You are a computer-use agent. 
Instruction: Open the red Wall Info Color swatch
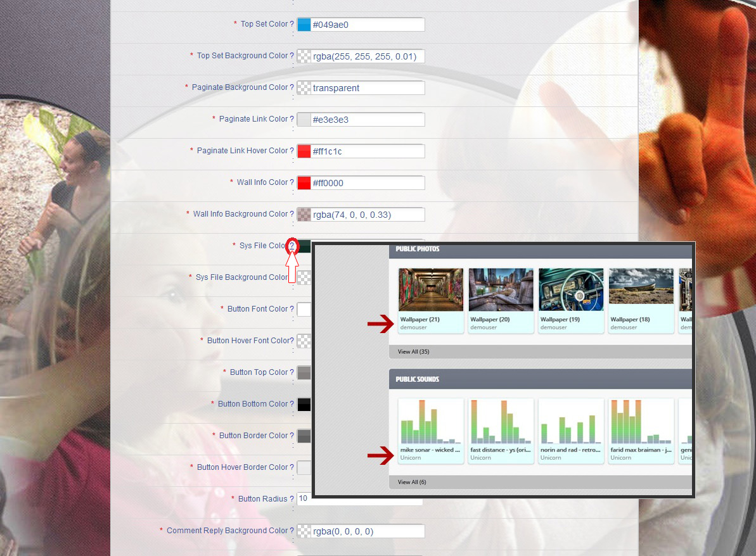point(304,183)
